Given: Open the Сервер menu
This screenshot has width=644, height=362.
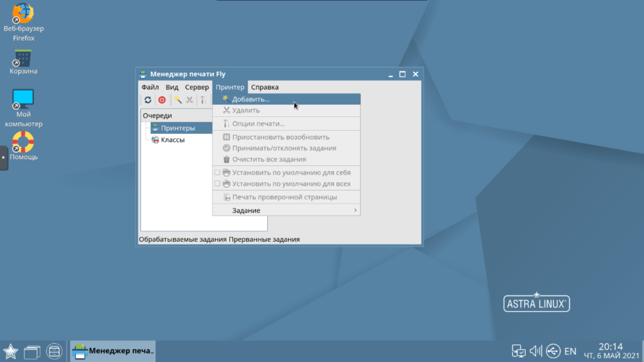Looking at the screenshot, I should coord(197,87).
